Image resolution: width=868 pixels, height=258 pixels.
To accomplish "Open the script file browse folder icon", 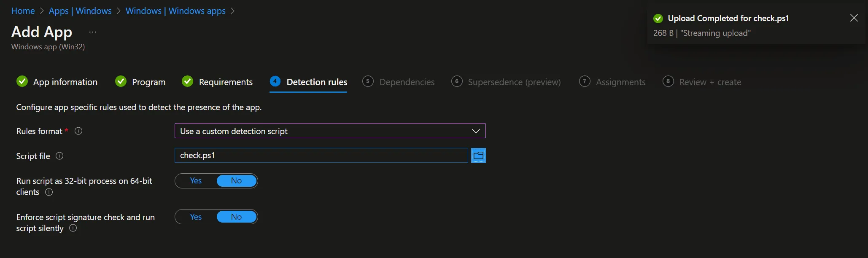I will pyautogui.click(x=478, y=156).
